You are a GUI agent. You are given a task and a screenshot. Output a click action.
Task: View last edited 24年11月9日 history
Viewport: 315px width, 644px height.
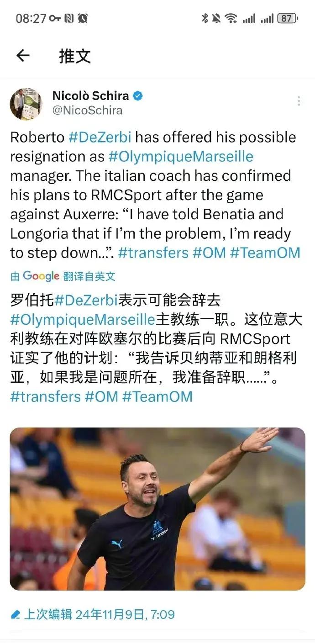[x=99, y=615]
